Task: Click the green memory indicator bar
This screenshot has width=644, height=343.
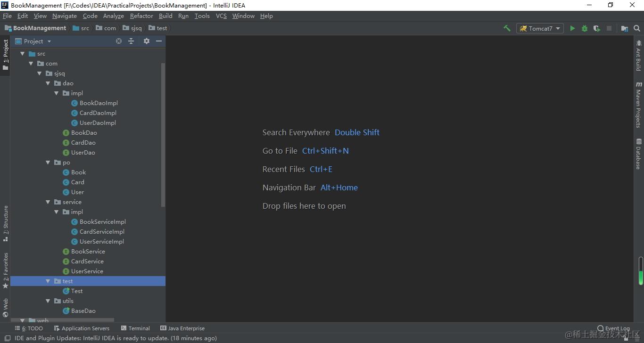Action: pyautogui.click(x=641, y=271)
